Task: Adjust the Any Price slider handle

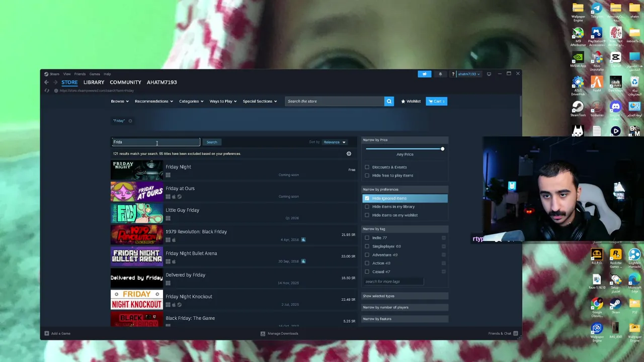Action: [x=442, y=149]
